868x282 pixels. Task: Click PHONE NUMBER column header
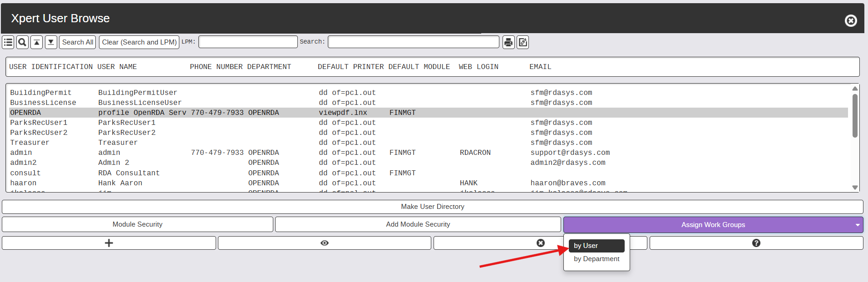(x=216, y=67)
